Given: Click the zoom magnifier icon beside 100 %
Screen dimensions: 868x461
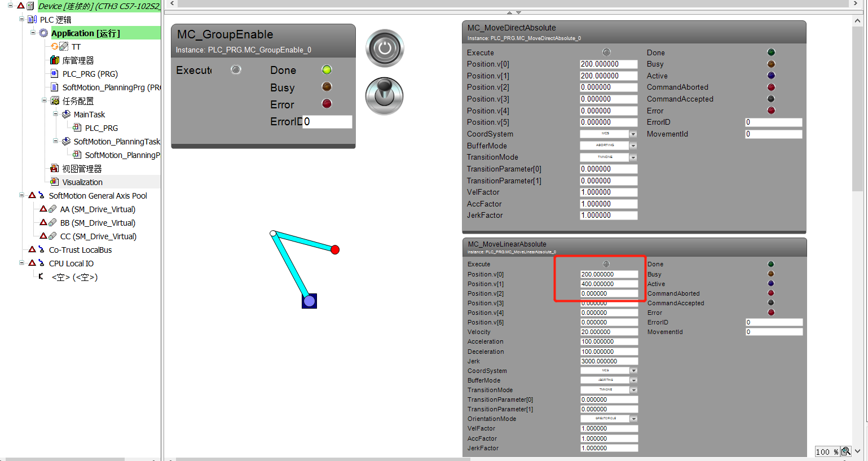Looking at the screenshot, I should point(845,451).
